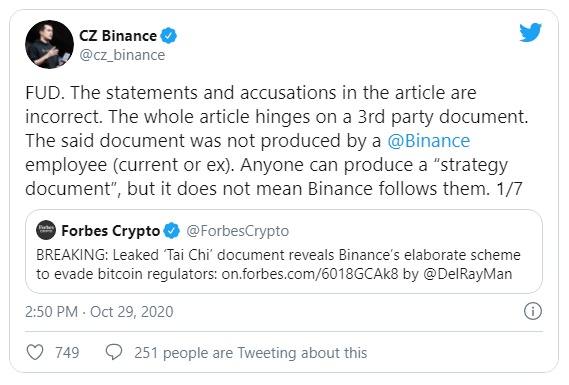Open the quoted Forbes Crypto tweet text
The width and height of the screenshot is (569, 385).
pos(278,265)
